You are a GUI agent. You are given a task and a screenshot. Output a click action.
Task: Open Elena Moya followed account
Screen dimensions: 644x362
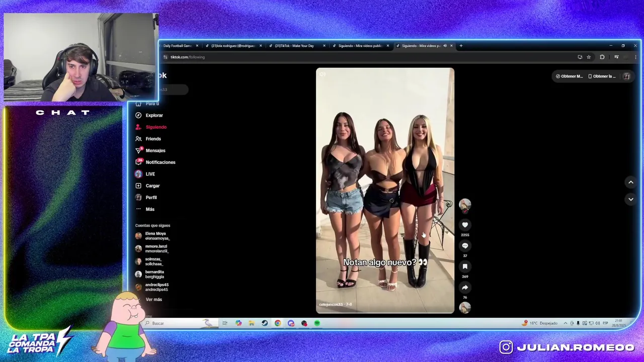point(153,236)
